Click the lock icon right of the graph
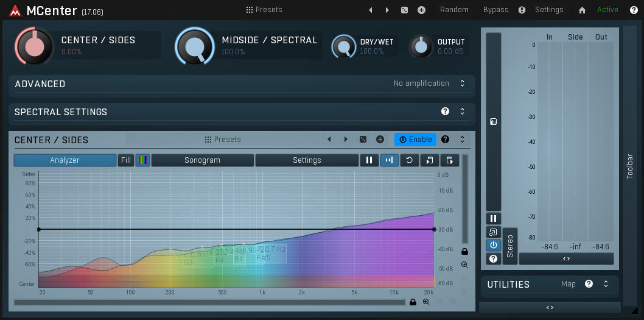 click(464, 251)
